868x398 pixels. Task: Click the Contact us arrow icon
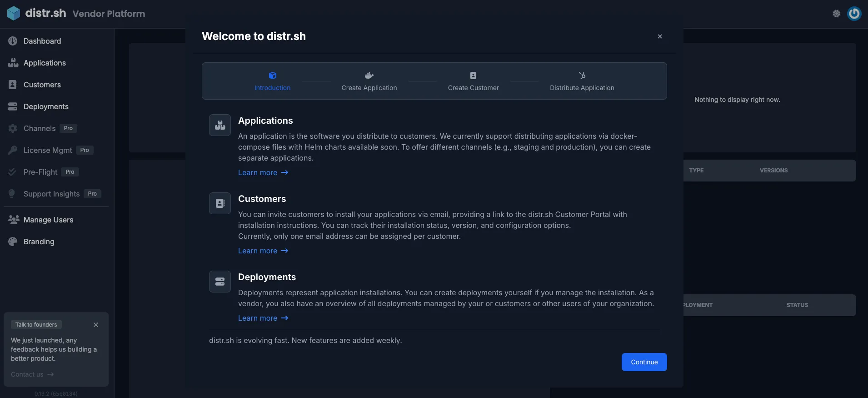click(x=50, y=374)
